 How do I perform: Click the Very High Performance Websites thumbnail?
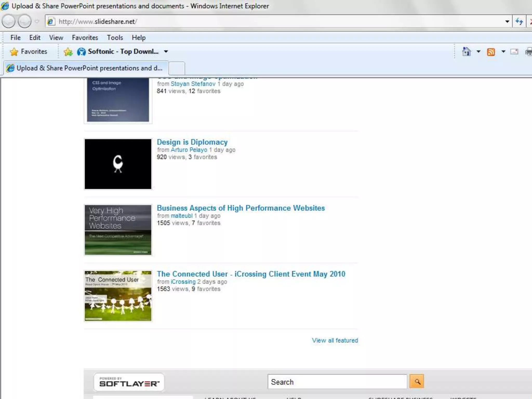[118, 230]
